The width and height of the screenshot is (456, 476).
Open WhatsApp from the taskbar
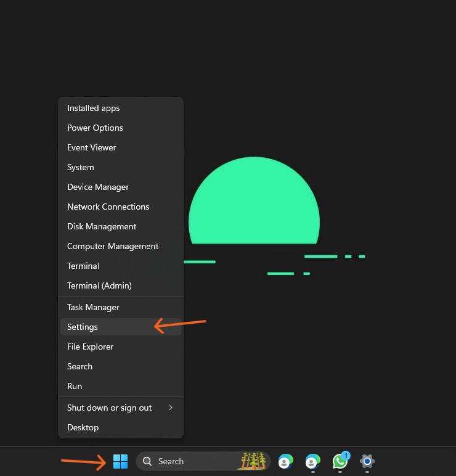click(340, 461)
